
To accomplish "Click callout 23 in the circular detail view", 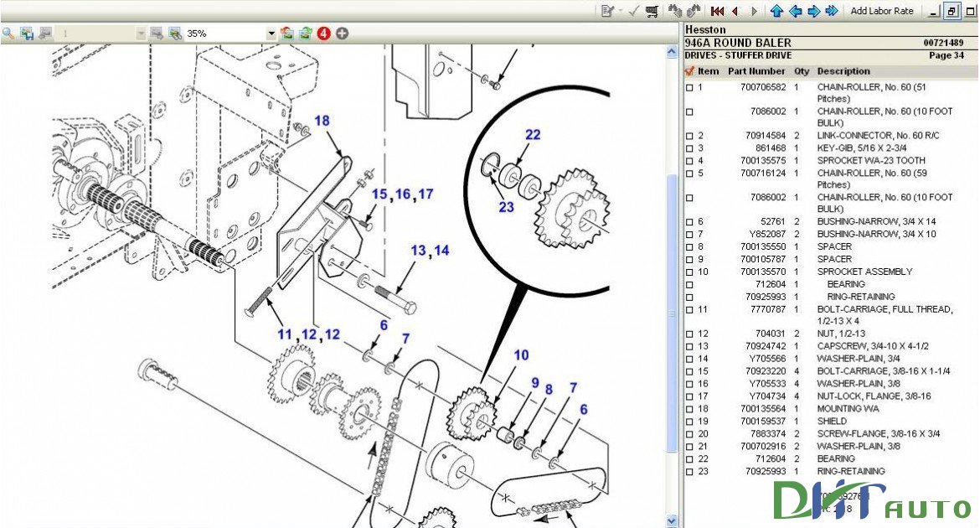I will 506,207.
